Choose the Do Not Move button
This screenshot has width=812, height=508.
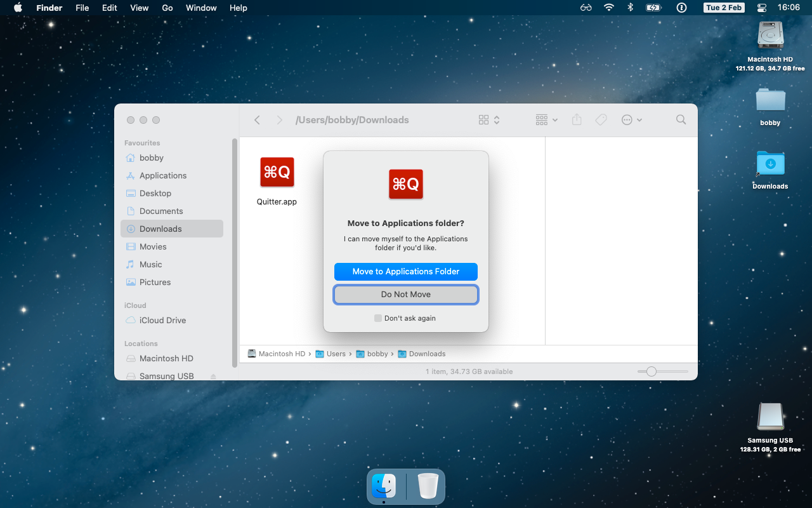[406, 295]
